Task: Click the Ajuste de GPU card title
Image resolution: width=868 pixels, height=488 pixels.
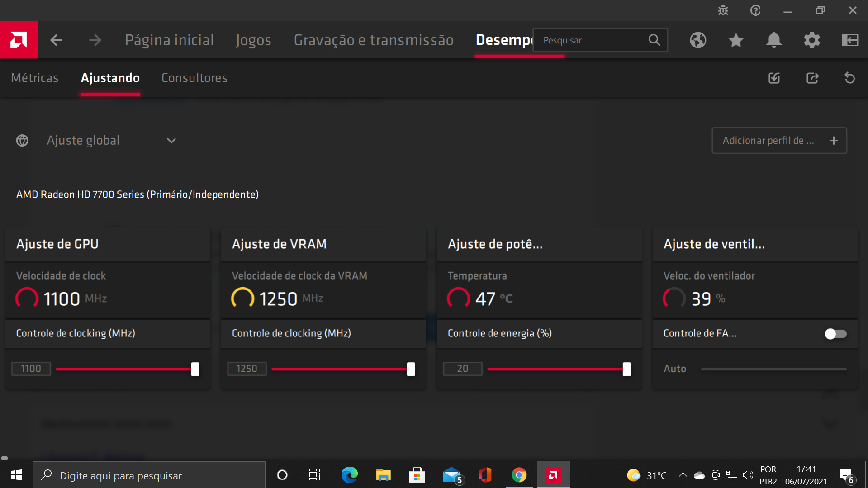Action: [x=57, y=244]
